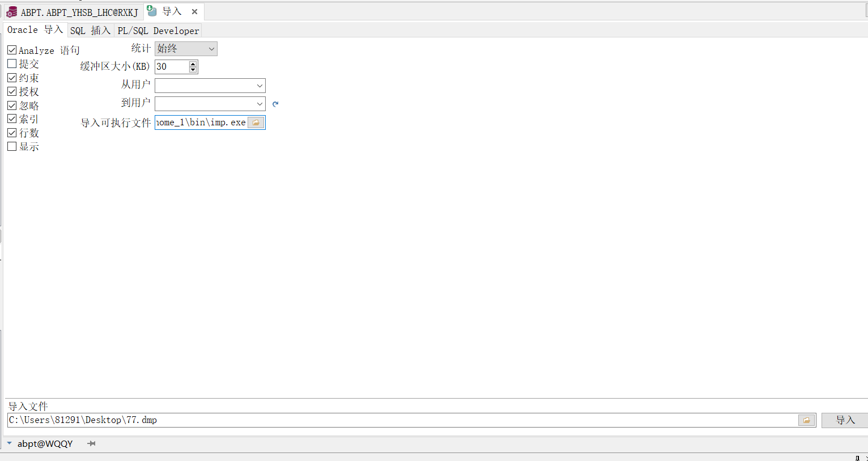Image resolution: width=868 pixels, height=461 pixels.
Task: Disable the 约束 checkbox
Action: pos(11,77)
